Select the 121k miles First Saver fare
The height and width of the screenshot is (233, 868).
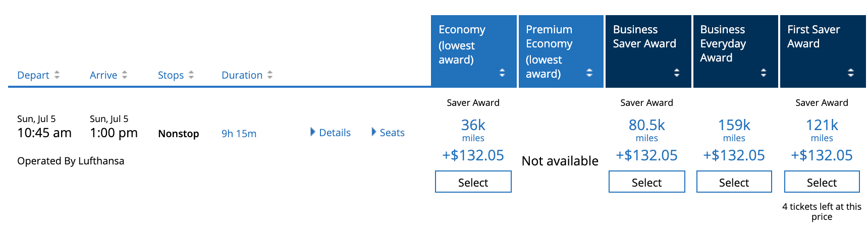coord(822,182)
